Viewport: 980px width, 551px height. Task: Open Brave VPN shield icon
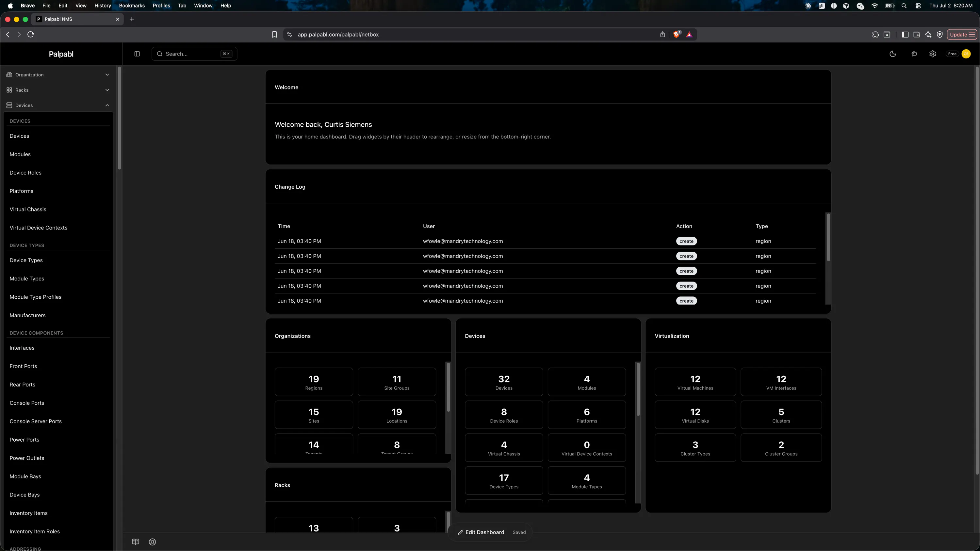coord(940,34)
